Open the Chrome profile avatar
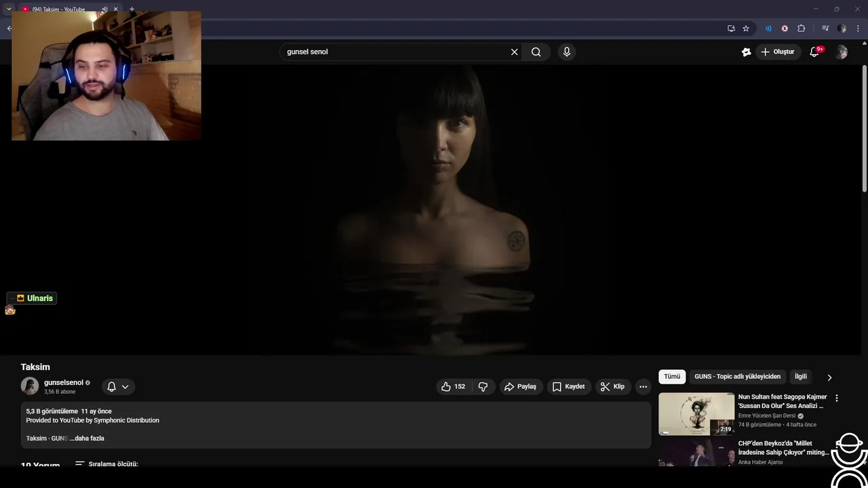This screenshot has height=488, width=868. tap(842, 28)
